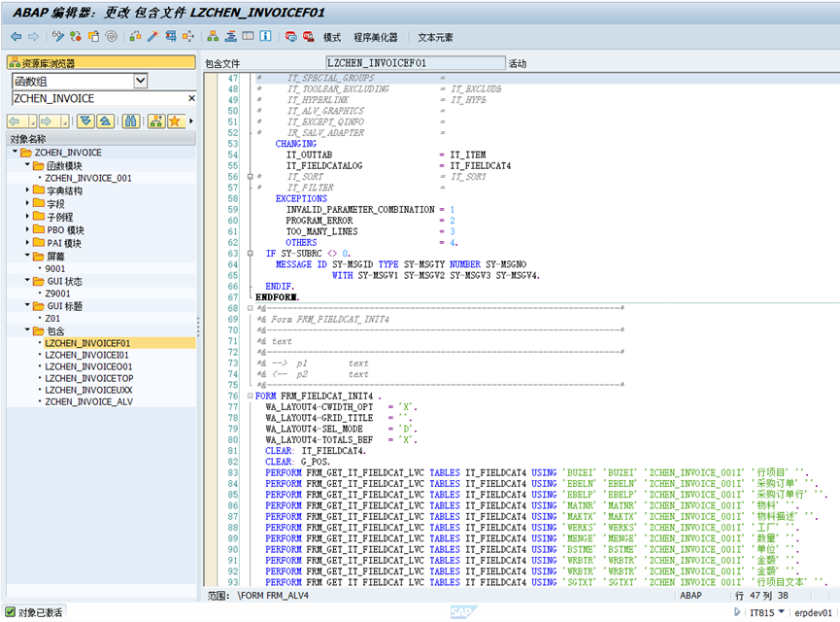Screen dimensions: 840x622
Task: Click the status bar expand triangle icon
Action: click(738, 612)
